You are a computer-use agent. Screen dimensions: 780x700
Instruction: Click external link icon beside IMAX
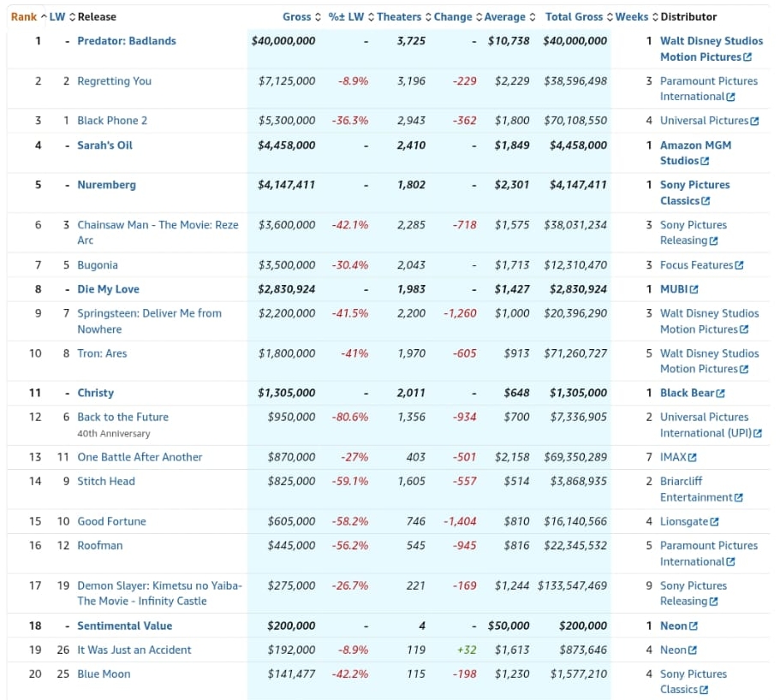[692, 458]
